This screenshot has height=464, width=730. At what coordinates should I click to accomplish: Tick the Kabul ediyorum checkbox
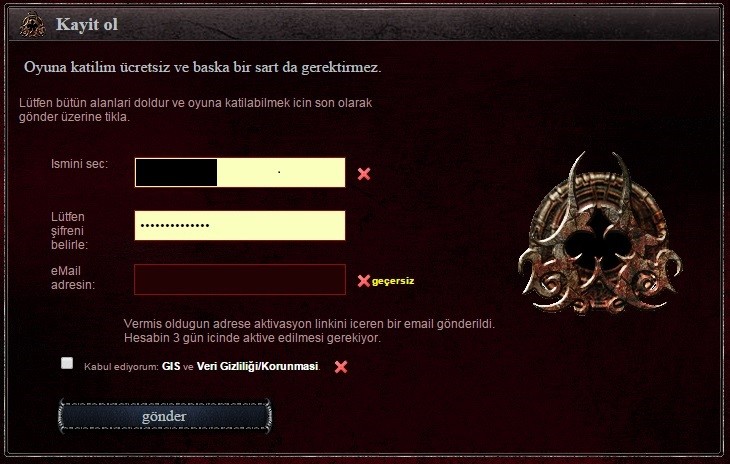[67, 363]
